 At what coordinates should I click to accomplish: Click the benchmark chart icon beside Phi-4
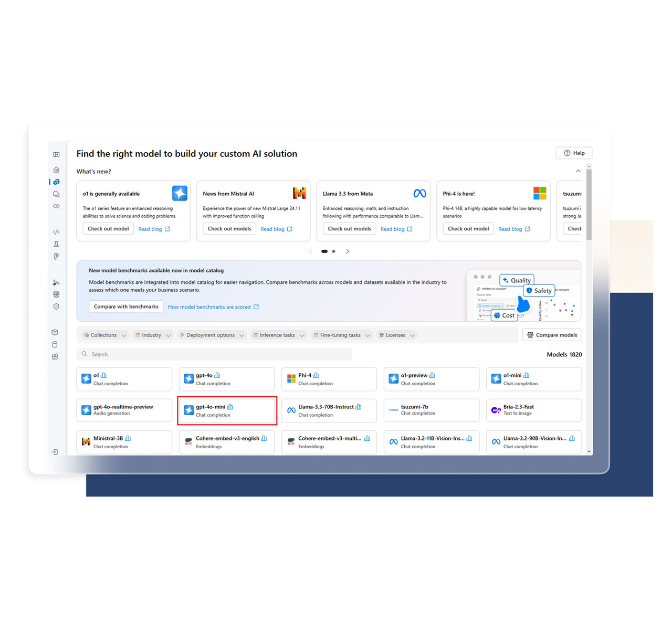(316, 375)
